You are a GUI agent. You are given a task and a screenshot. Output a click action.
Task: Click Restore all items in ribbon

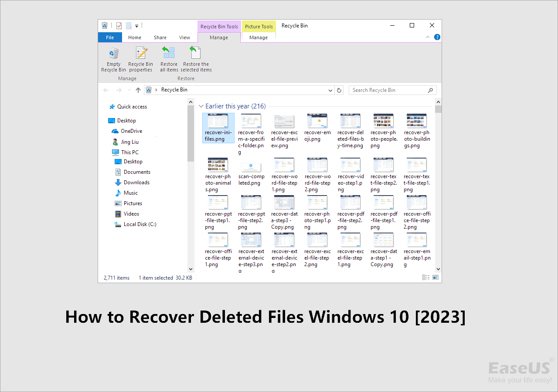coord(169,60)
